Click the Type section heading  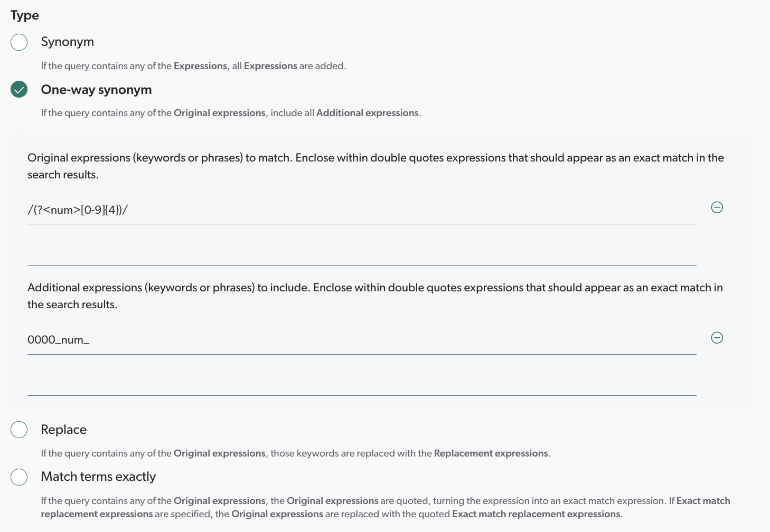(x=24, y=15)
